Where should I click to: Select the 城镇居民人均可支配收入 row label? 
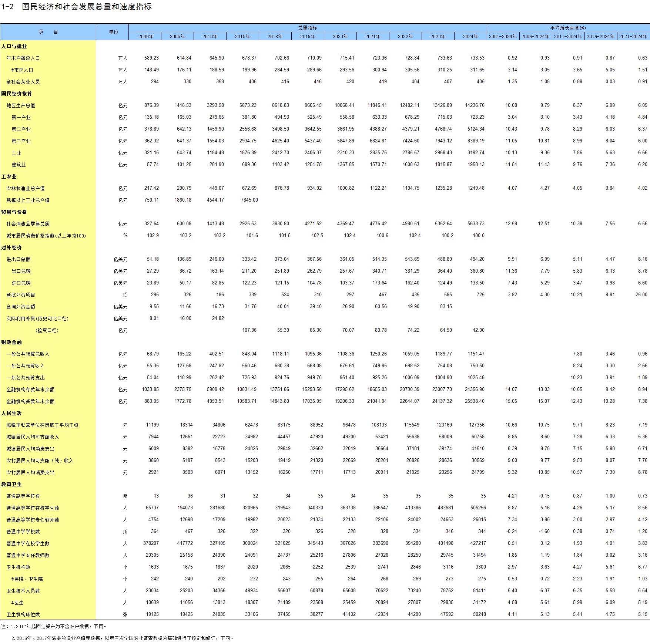coord(33,437)
